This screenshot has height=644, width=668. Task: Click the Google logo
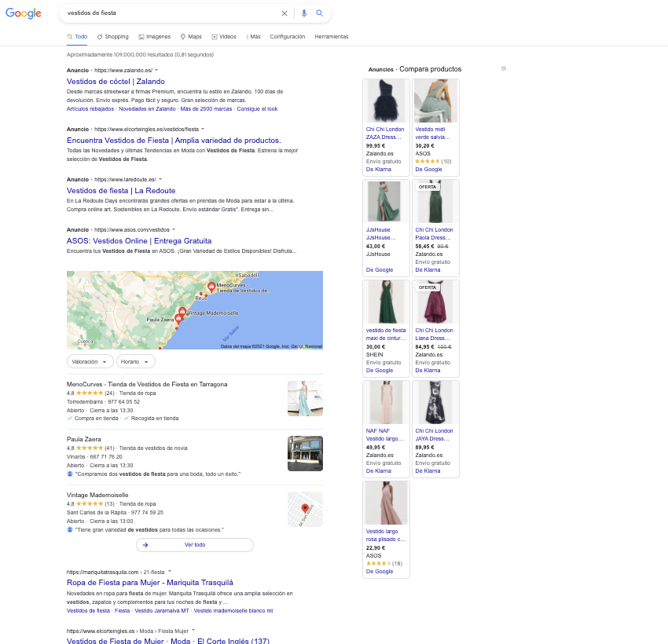tap(23, 13)
